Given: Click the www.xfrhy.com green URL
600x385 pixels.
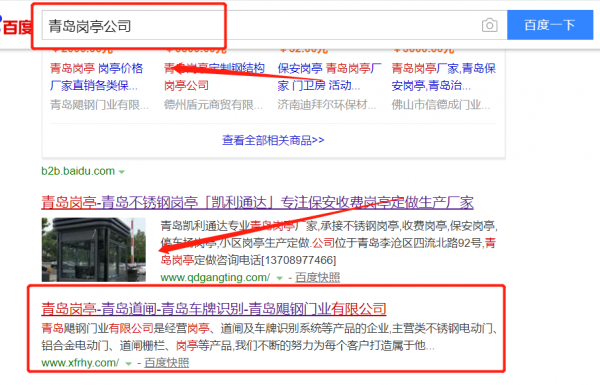Looking at the screenshot, I should pyautogui.click(x=80, y=363).
